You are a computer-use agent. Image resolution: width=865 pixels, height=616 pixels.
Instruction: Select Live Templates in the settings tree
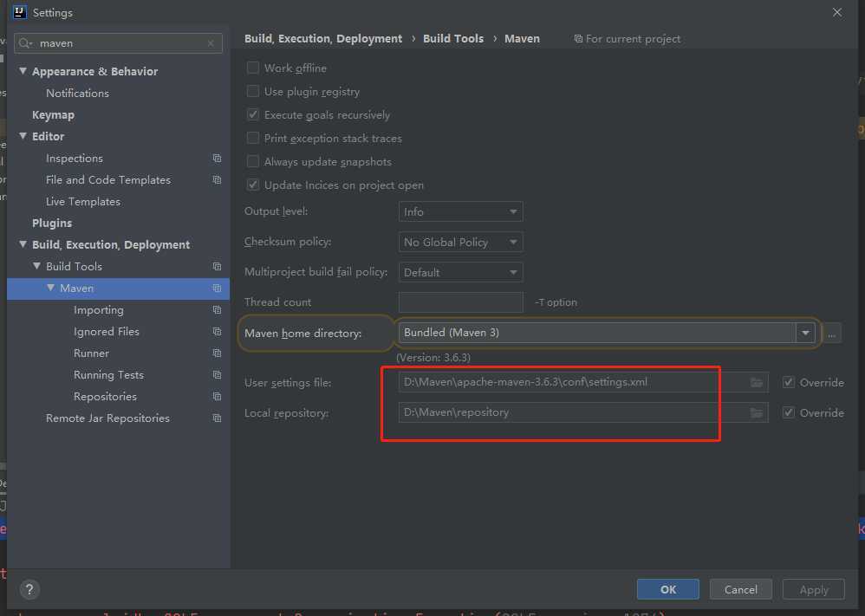click(x=82, y=202)
